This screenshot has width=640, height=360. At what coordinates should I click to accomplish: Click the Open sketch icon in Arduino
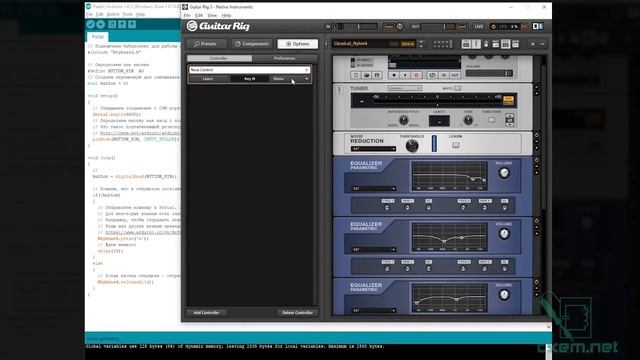pyautogui.click(x=122, y=24)
